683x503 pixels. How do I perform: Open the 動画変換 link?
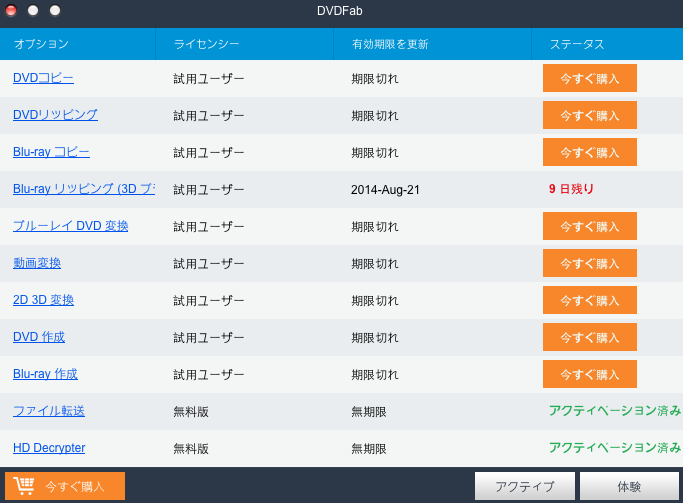[37, 263]
